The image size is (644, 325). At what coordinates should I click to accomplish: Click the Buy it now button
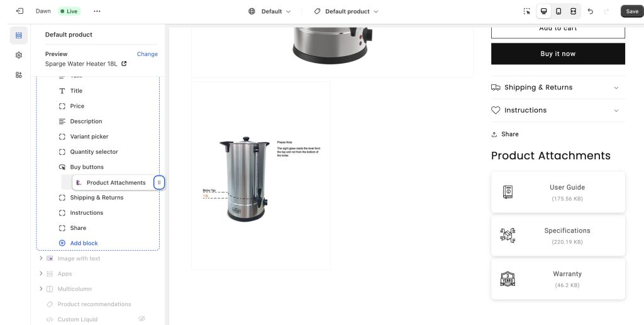(x=558, y=54)
